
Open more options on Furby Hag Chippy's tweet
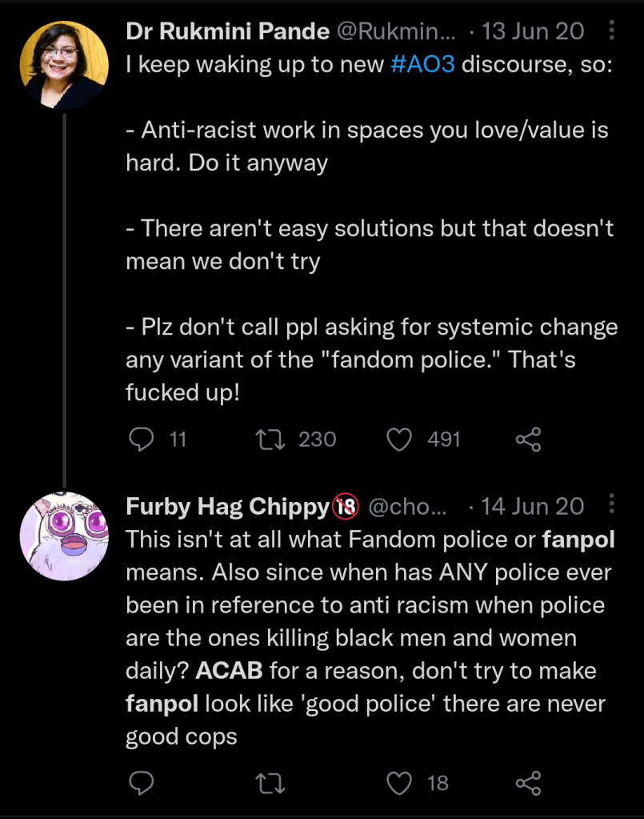tap(612, 505)
